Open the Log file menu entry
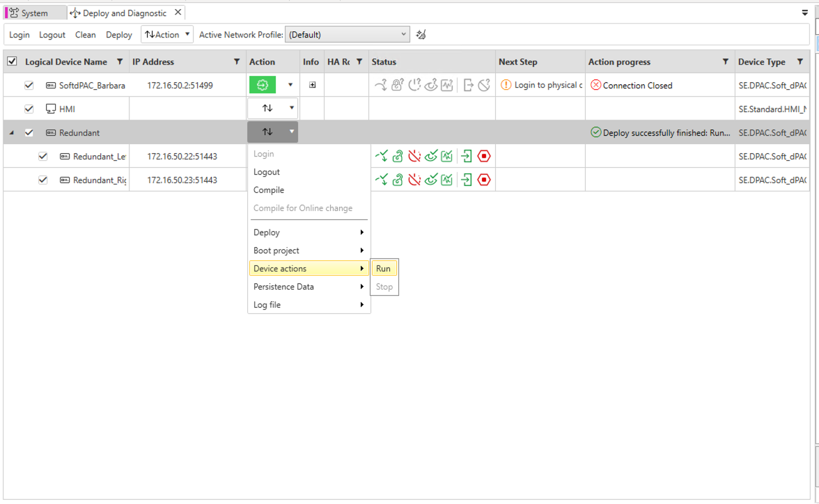 [309, 304]
